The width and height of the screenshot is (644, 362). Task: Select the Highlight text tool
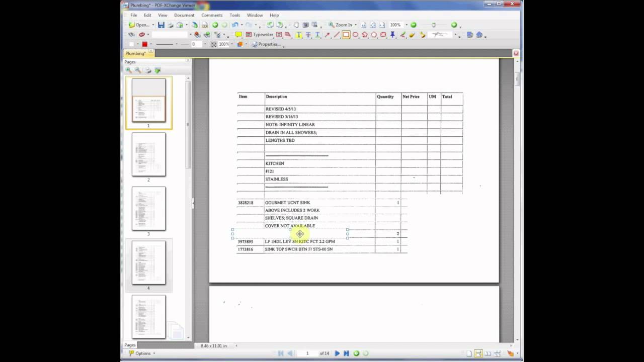298,35
